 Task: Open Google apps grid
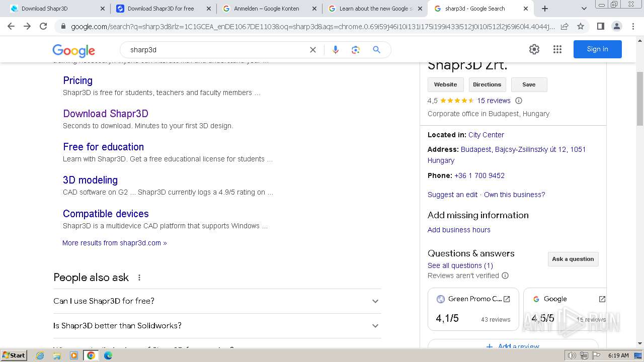coord(557,49)
